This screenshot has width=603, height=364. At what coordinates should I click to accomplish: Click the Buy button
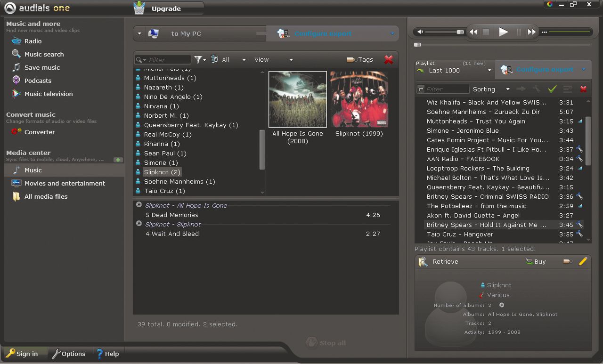point(536,261)
